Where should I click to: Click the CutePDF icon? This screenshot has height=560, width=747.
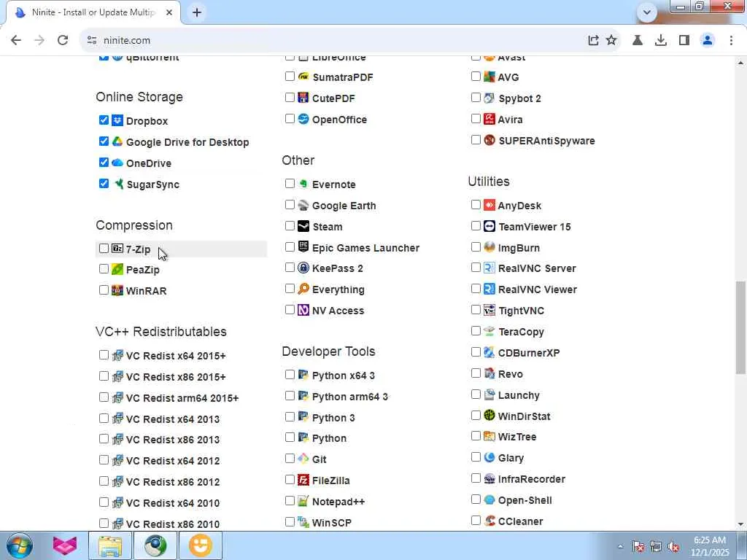[303, 98]
